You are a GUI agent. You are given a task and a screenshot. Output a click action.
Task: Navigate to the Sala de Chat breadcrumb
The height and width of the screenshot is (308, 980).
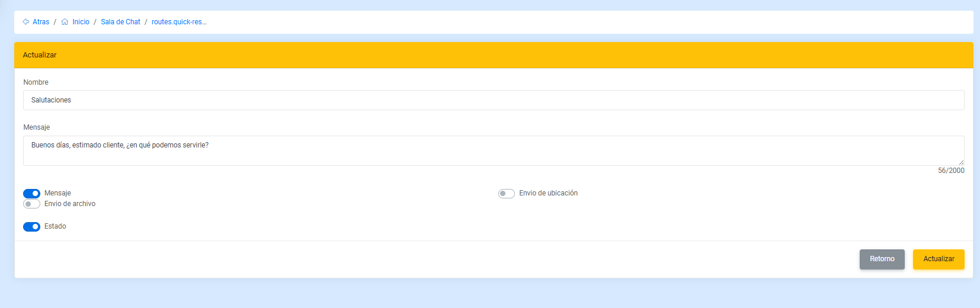[x=120, y=22]
